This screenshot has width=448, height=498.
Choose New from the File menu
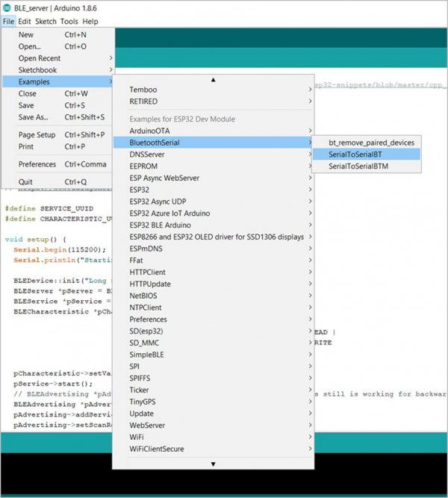[x=57, y=34]
